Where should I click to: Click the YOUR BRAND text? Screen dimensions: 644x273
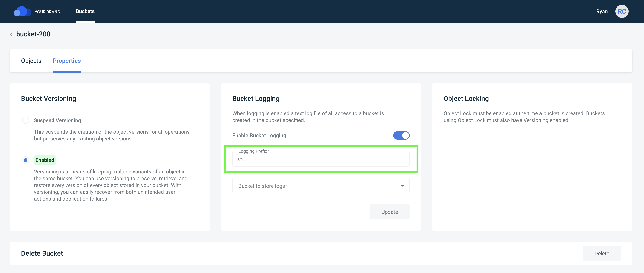click(x=47, y=12)
